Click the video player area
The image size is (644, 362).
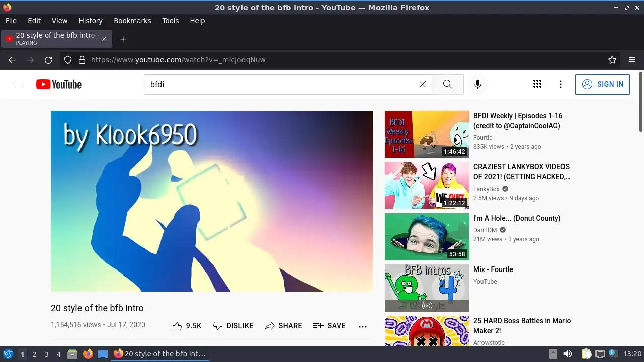point(212,201)
